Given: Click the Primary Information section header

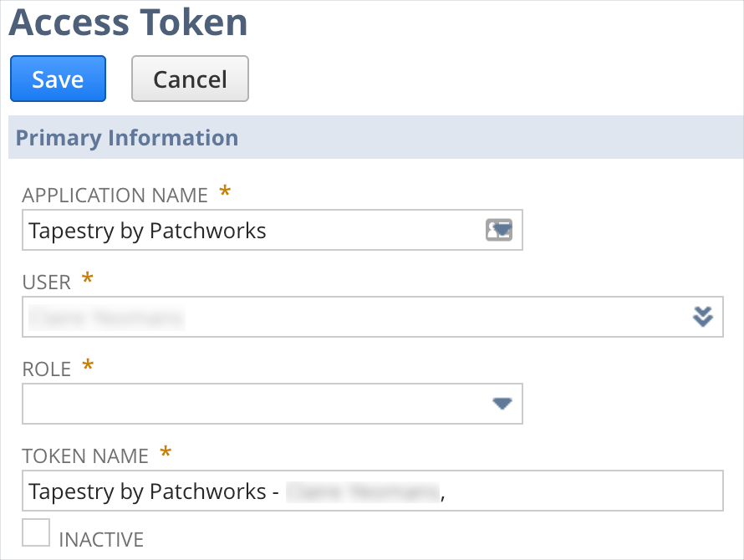Looking at the screenshot, I should pos(127,138).
